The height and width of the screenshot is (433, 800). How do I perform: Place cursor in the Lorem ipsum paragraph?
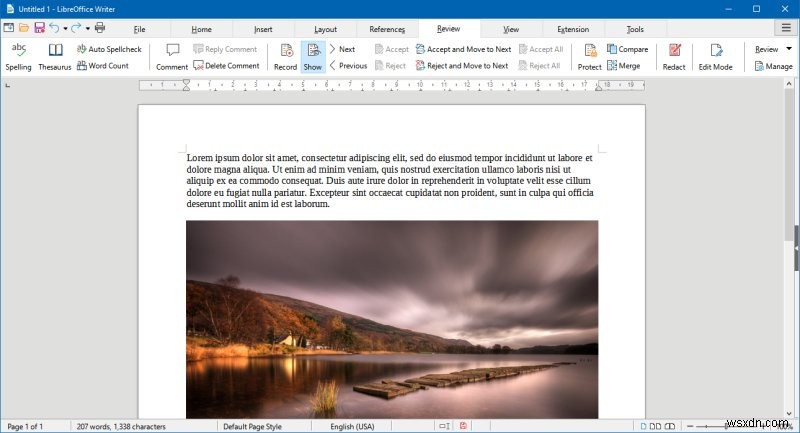tap(390, 181)
